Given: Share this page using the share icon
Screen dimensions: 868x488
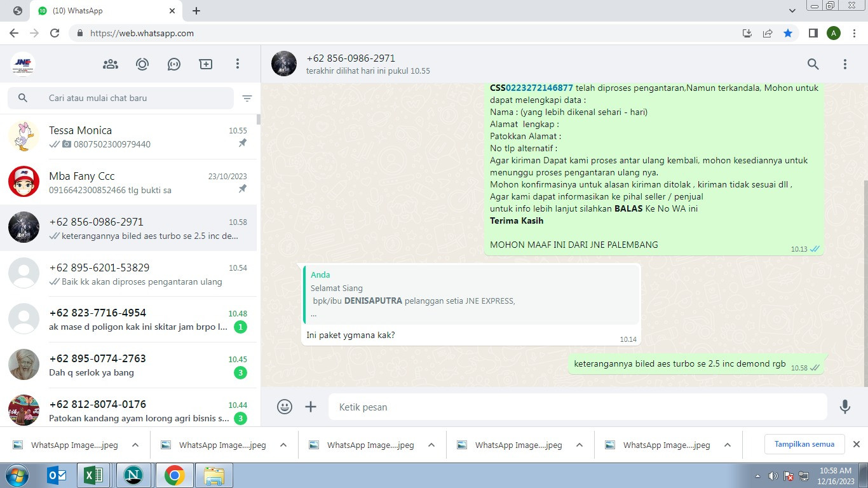Looking at the screenshot, I should coord(768,33).
